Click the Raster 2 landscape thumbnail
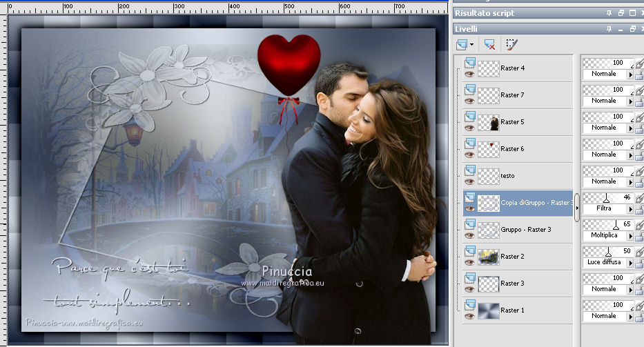The image size is (644, 347). (x=488, y=257)
